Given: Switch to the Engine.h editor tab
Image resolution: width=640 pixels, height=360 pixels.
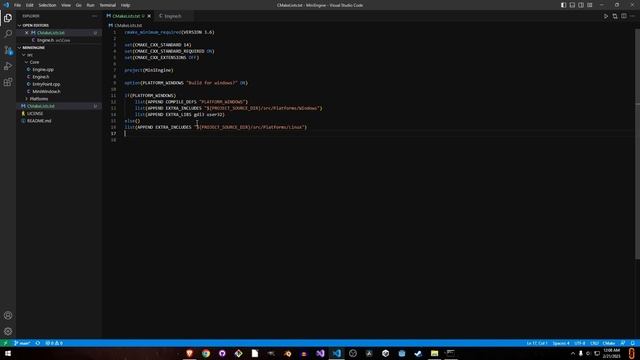Looking at the screenshot, I should [173, 16].
